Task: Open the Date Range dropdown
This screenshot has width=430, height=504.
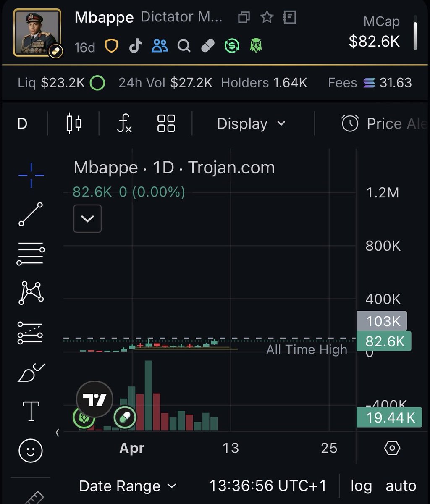Action: click(x=128, y=486)
